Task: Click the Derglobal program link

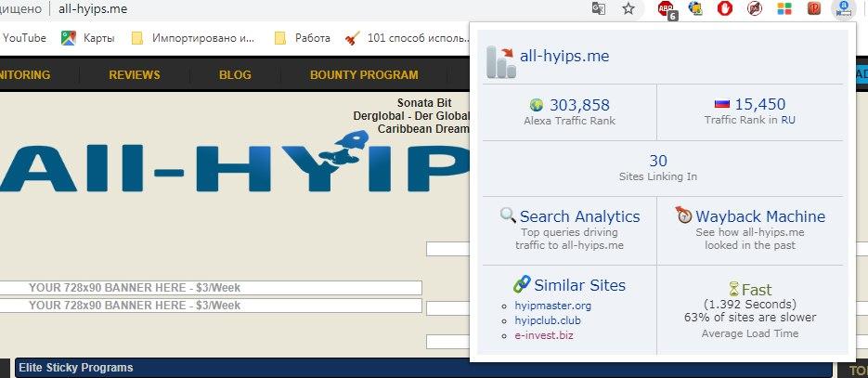Action: 410,116
